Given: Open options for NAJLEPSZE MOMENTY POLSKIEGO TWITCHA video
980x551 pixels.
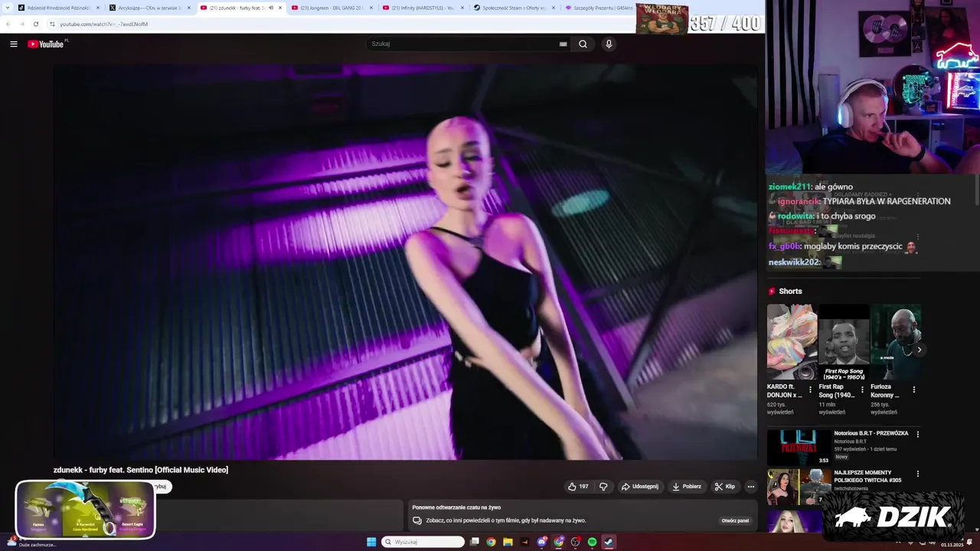Looking at the screenshot, I should click(x=918, y=474).
